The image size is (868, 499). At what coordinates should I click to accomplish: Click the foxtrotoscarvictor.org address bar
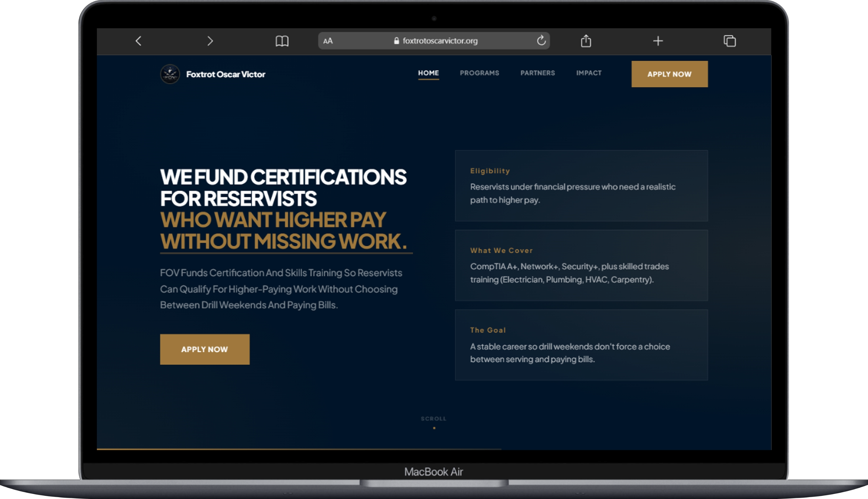pyautogui.click(x=434, y=41)
